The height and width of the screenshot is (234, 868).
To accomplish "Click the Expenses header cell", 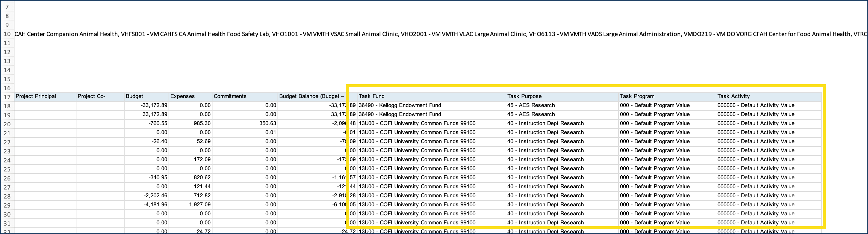I will point(191,96).
